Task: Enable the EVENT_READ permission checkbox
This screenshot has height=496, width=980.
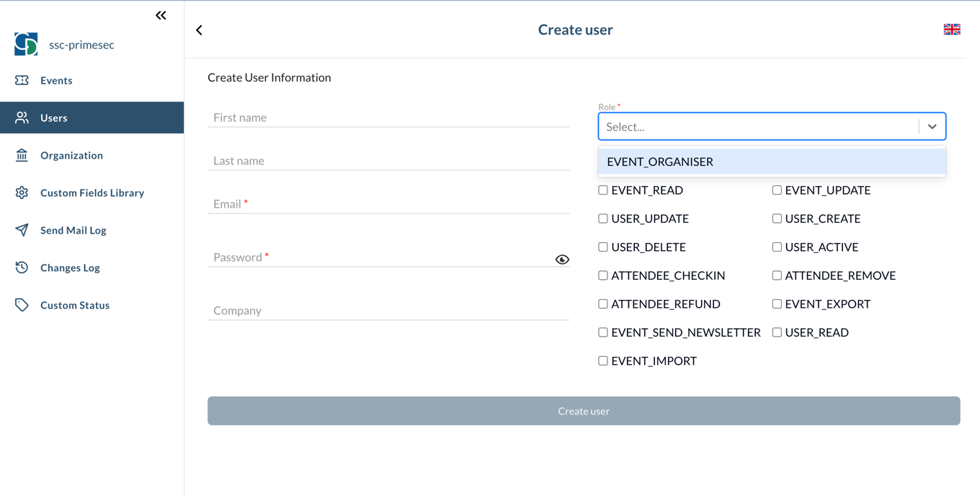Action: click(x=603, y=190)
